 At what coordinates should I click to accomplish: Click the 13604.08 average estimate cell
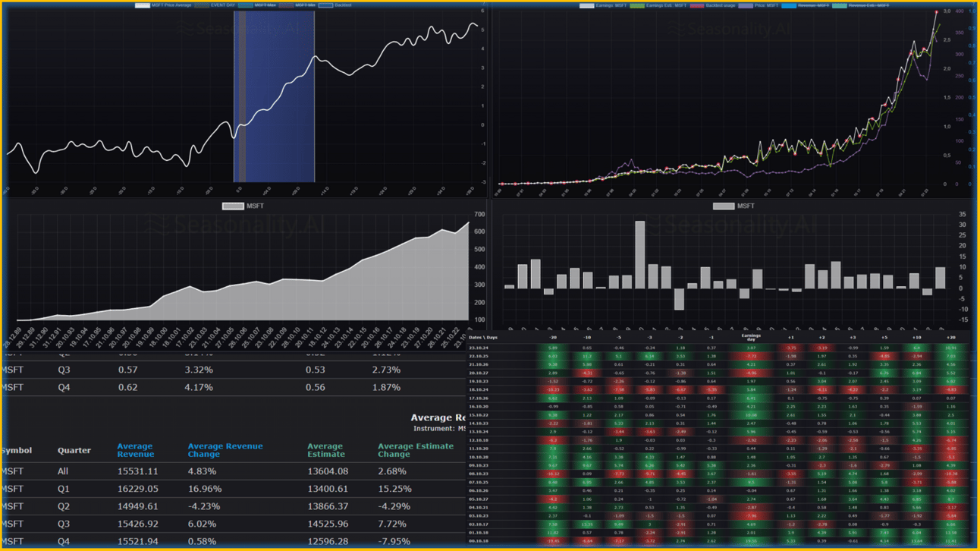coord(328,471)
